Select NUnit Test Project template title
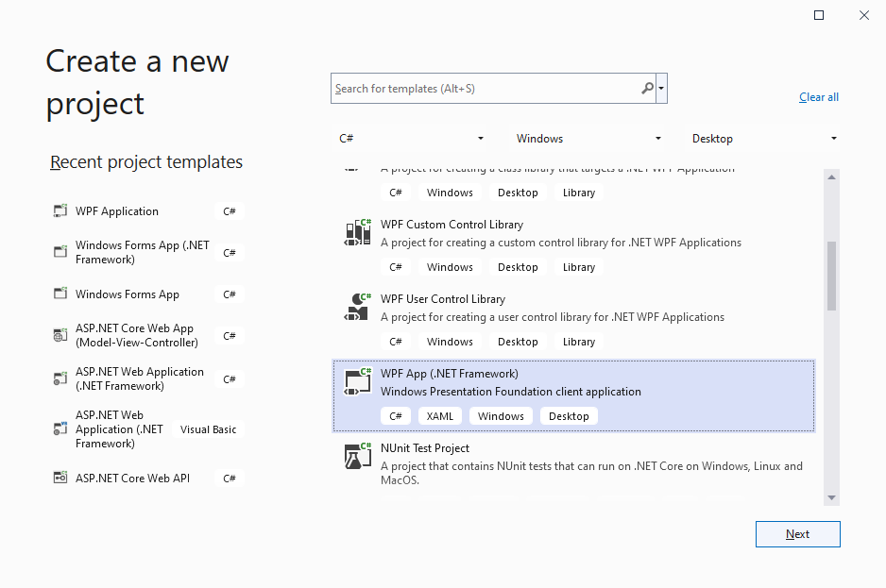The width and height of the screenshot is (886, 588). click(425, 448)
